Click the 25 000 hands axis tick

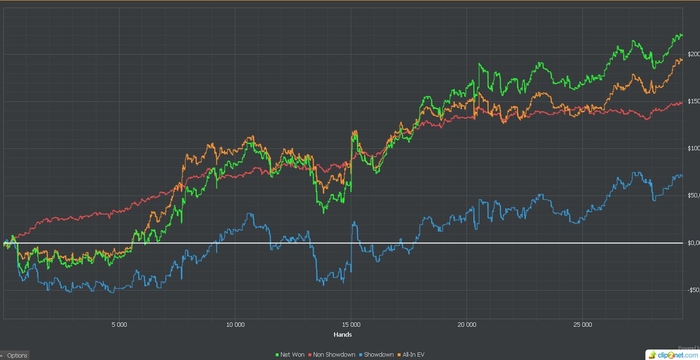point(582,325)
